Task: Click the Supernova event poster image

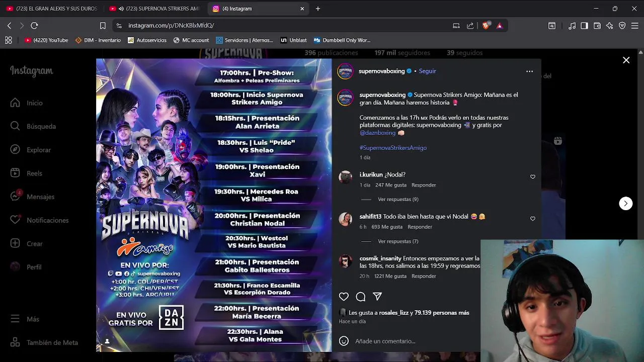Action: point(214,205)
